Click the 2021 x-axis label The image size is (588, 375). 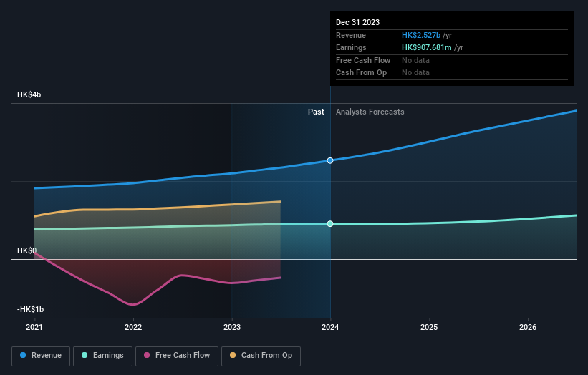[34, 327]
